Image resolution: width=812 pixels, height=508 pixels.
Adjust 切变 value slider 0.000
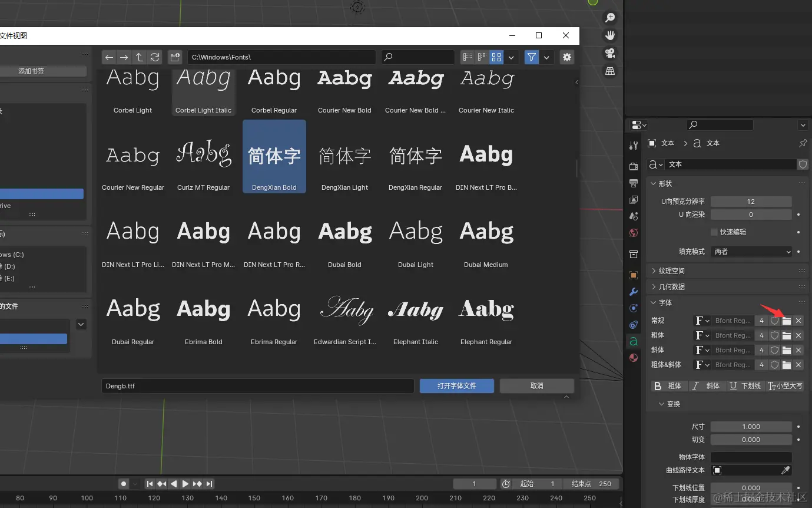(x=751, y=440)
